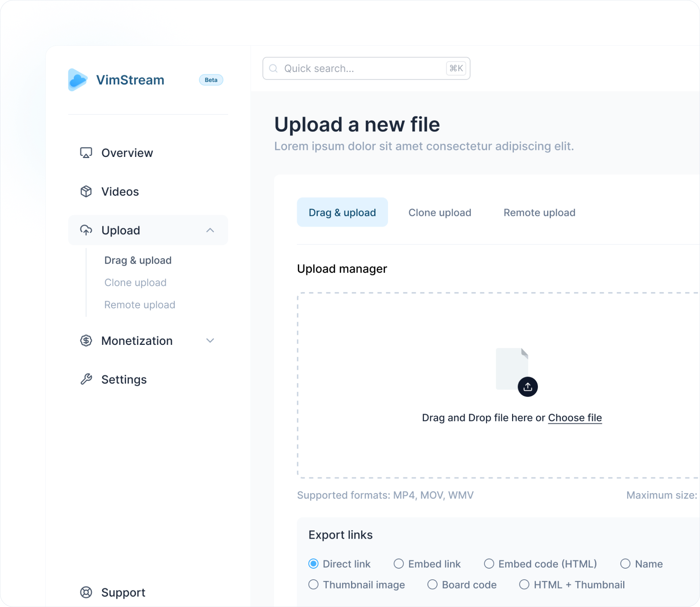Click the Videos cube icon
Image resolution: width=700 pixels, height=607 pixels.
(86, 192)
